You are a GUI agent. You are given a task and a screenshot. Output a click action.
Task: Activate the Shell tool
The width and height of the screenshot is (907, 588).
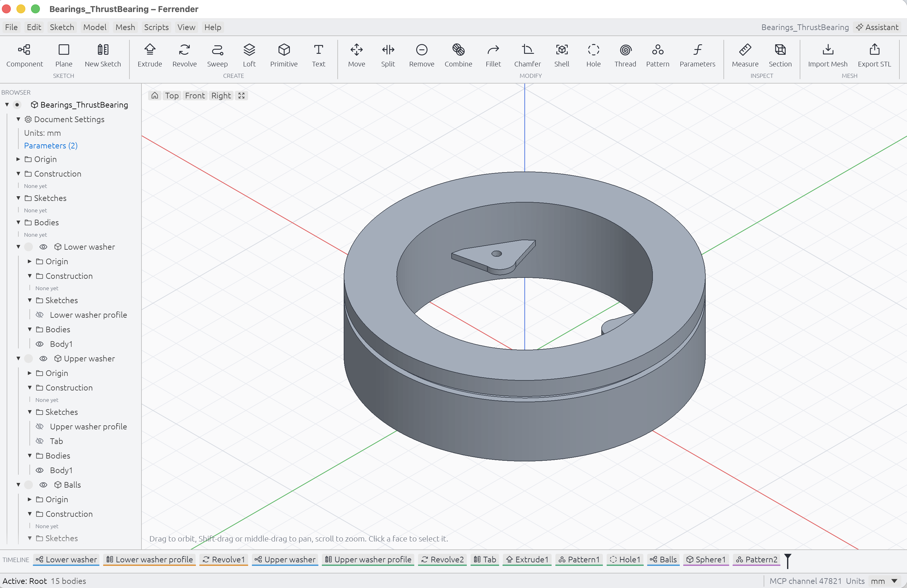tap(562, 55)
